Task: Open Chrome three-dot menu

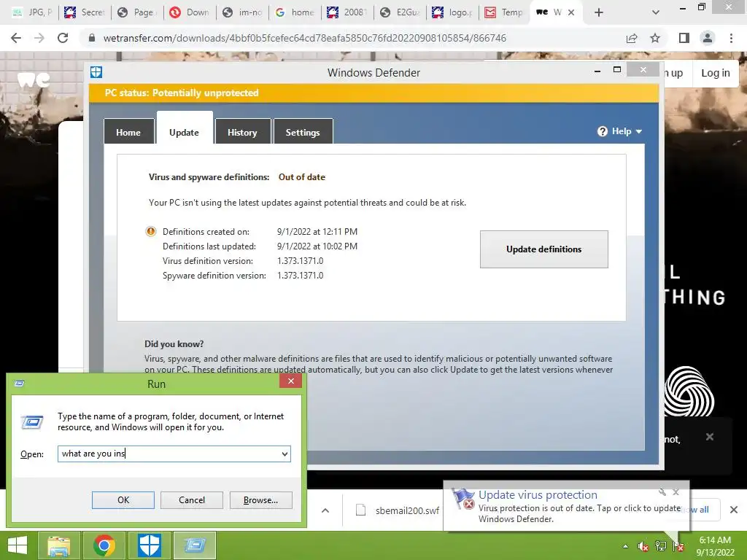Action: 731,38
